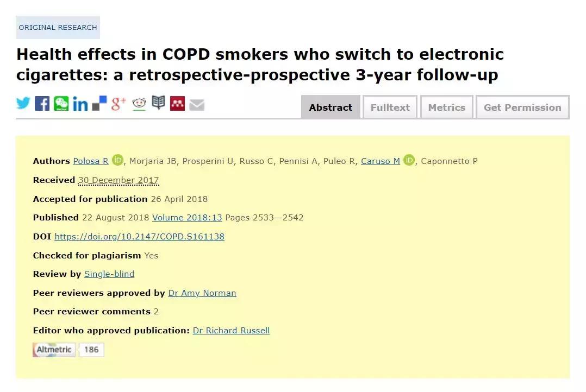Check the Altmetric score badge of 186
The height and width of the screenshot is (392, 586).
[x=68, y=350]
